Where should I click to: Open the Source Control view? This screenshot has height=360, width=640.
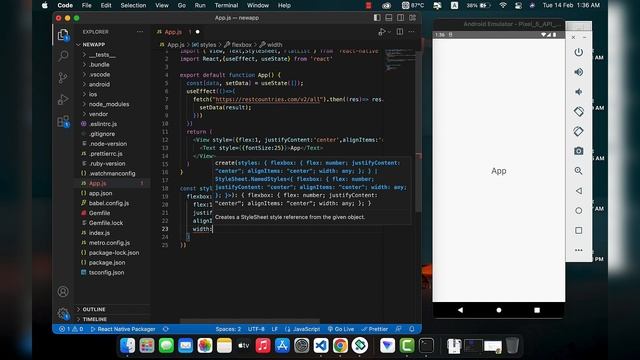(63, 78)
